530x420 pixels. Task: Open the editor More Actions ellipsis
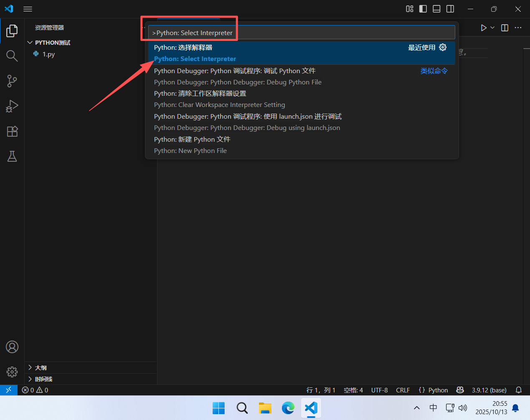[518, 28]
